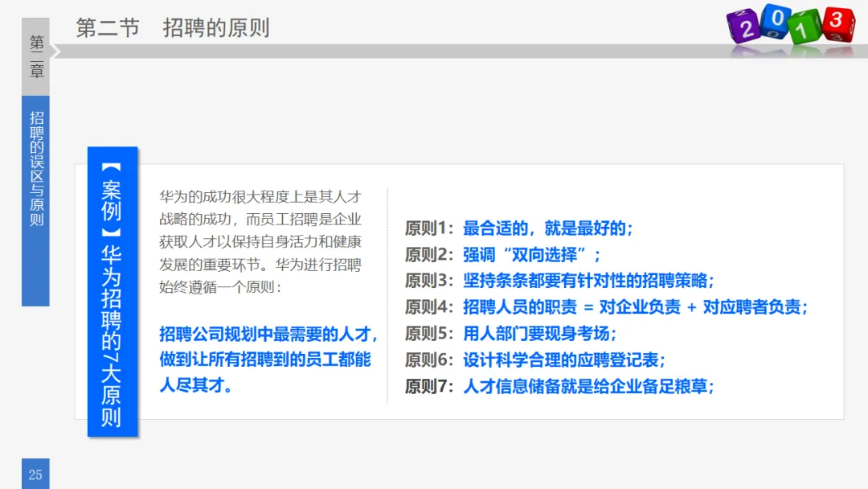Select line 原则6: 设计科学合理的应聘登记表
The image size is (868, 489).
point(534,360)
